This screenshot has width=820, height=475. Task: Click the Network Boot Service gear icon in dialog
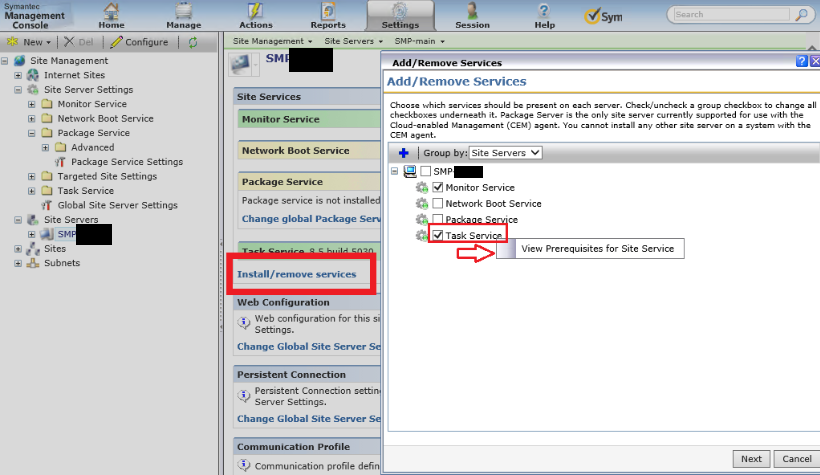(422, 203)
